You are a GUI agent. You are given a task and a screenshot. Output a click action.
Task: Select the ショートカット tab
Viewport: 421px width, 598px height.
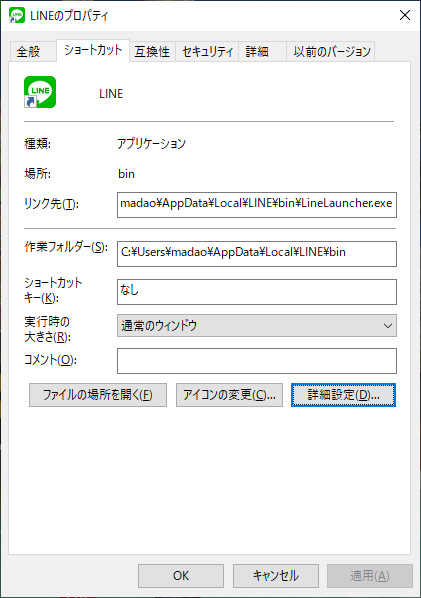(93, 50)
